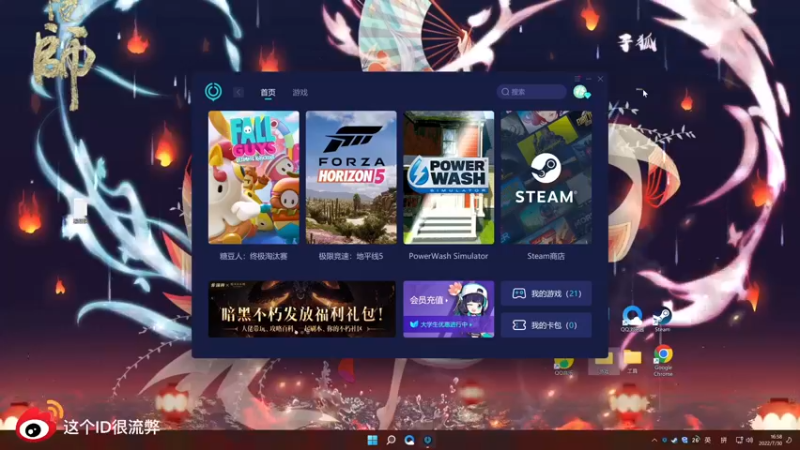Viewport: 800px width, 450px height.
Task: Click the temperature 26 tray icon
Action: (x=695, y=440)
